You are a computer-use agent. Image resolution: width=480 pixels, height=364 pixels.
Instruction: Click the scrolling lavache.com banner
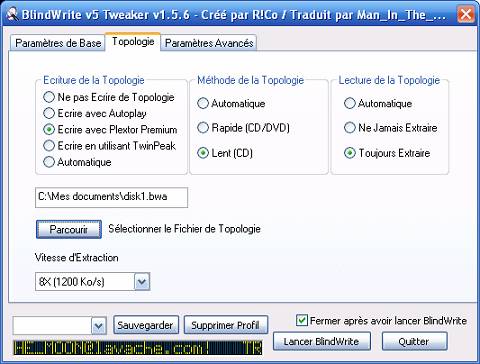[138, 348]
